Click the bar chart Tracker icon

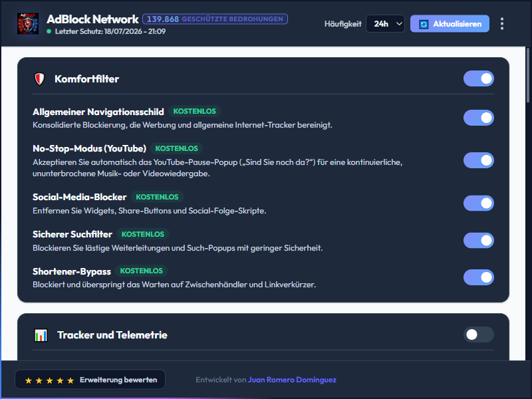(x=41, y=335)
